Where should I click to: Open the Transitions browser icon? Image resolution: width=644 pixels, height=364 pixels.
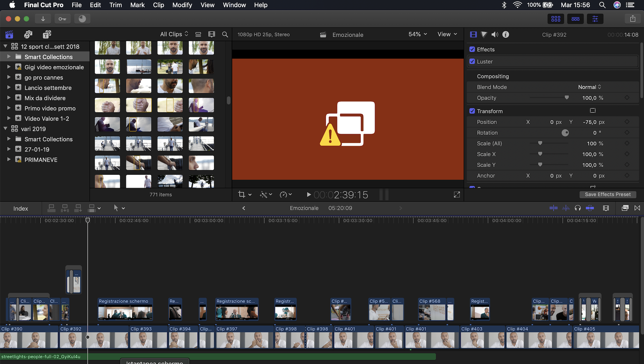click(x=637, y=208)
